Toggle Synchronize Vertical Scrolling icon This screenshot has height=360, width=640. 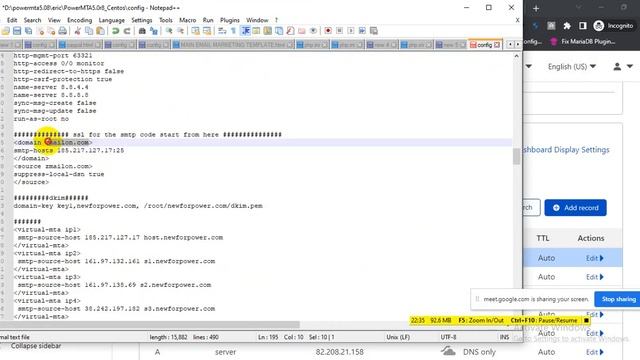196,31
